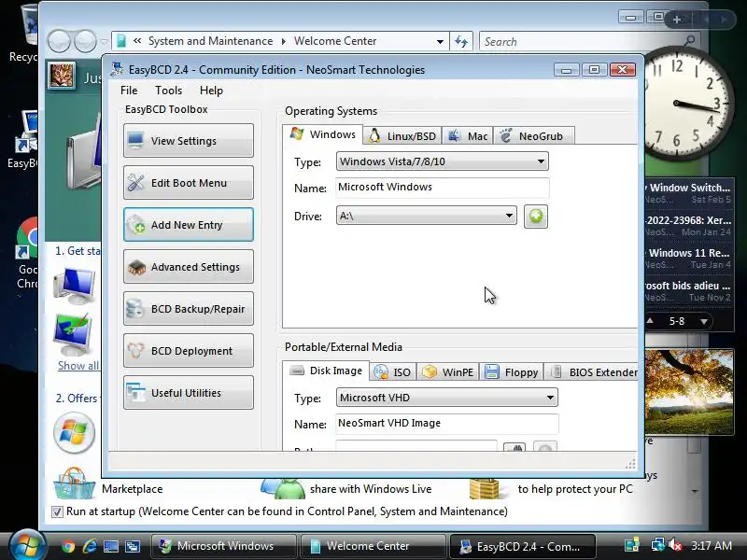Launch Chrome from Quick Launch bar

tap(68, 546)
